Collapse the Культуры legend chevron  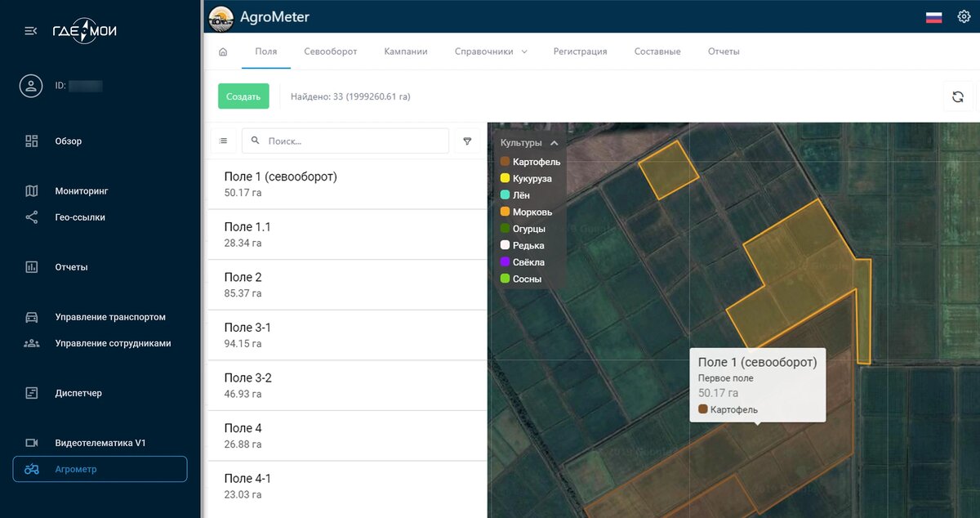[555, 142]
